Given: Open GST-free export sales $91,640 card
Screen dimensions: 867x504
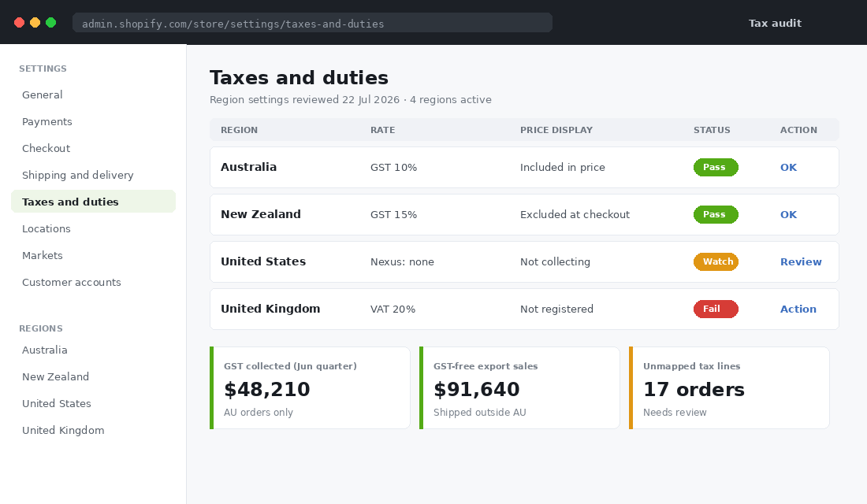Looking at the screenshot, I should click(x=519, y=388).
